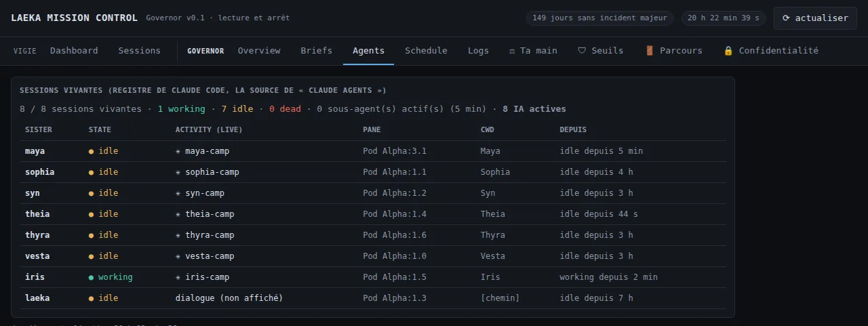The image size is (868, 326).
Task: Click the vesta-camp activity entry
Action: [x=205, y=256]
